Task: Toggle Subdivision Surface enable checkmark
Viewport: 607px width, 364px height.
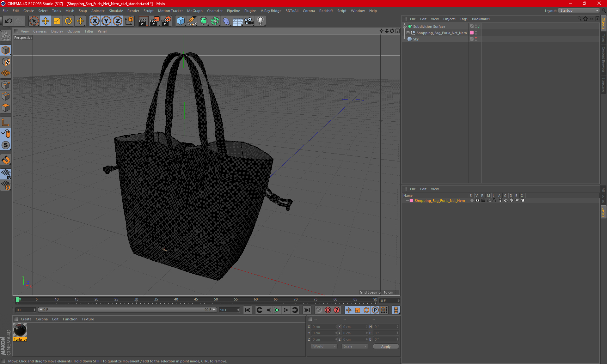Action: (x=479, y=27)
